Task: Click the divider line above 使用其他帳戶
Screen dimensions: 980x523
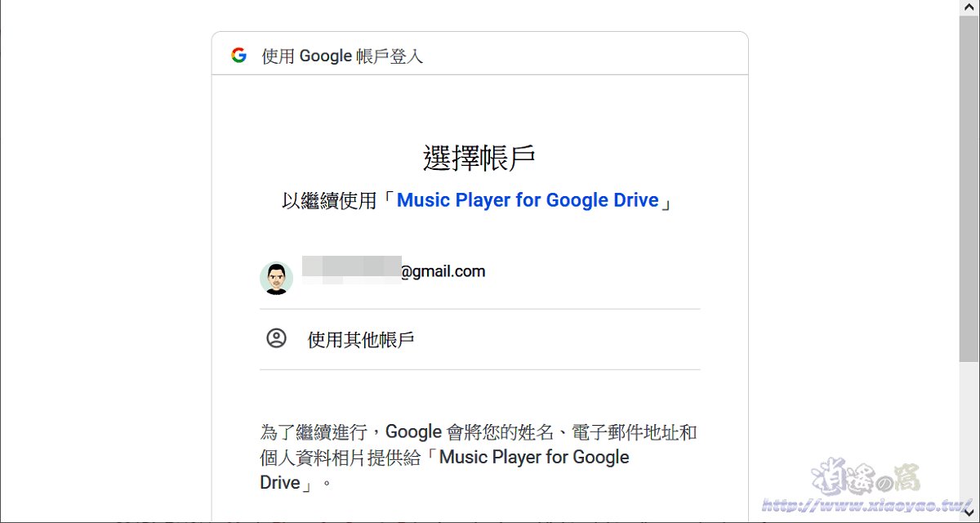Action: (480, 309)
